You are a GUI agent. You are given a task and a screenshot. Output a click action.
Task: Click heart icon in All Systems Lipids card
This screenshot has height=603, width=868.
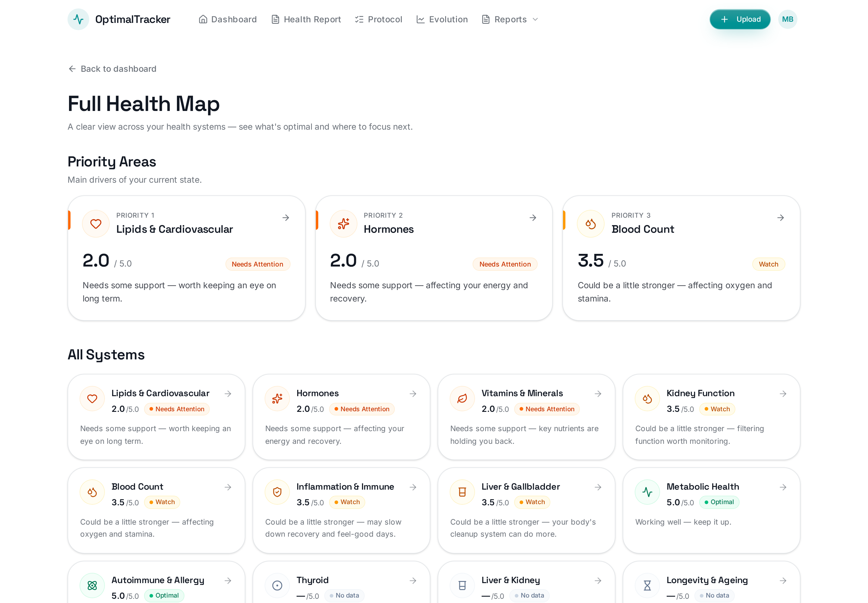pos(92,399)
